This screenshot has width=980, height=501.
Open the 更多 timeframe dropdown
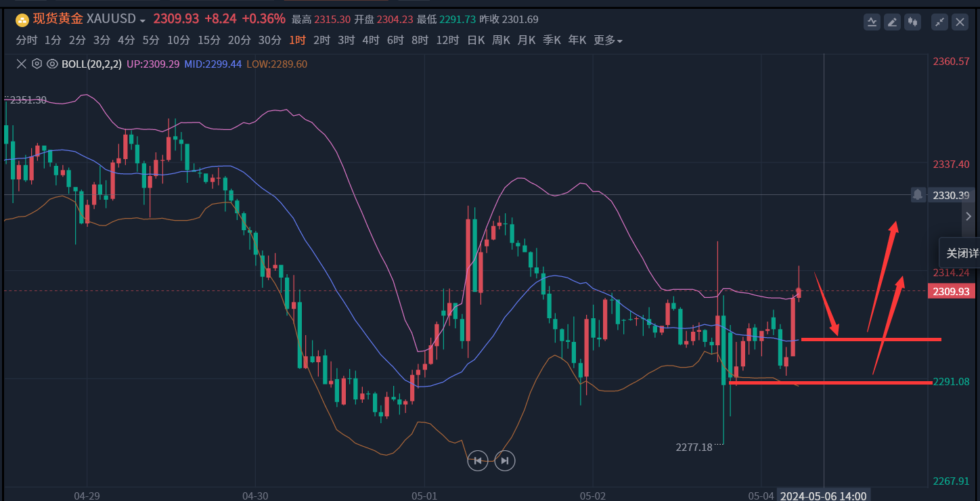point(608,41)
